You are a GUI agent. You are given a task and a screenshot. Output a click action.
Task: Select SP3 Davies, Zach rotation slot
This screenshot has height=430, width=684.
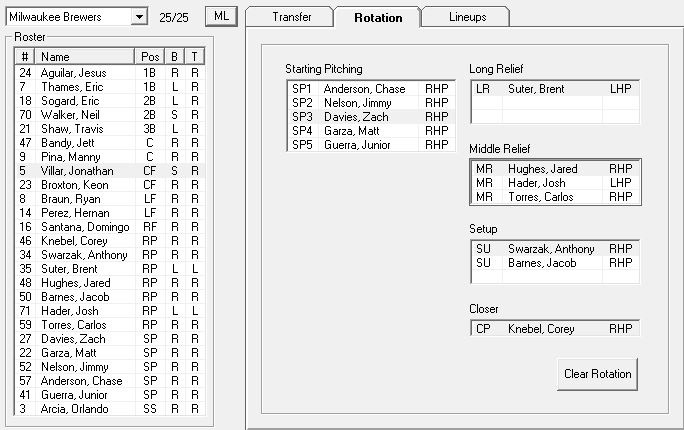pyautogui.click(x=371, y=117)
